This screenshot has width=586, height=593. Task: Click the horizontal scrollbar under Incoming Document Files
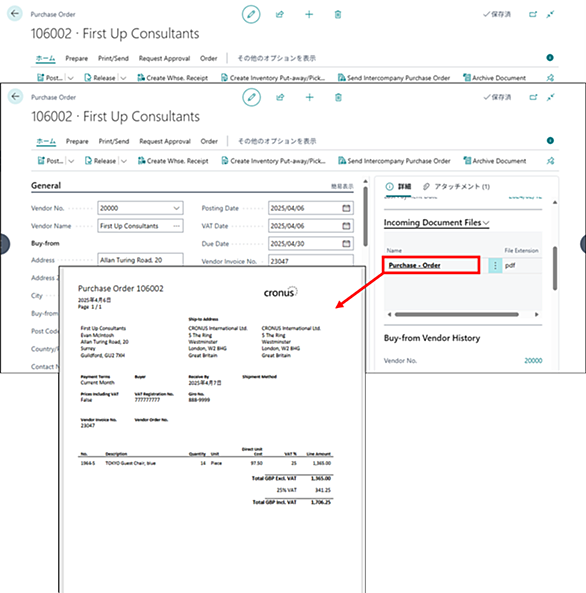[x=457, y=314]
